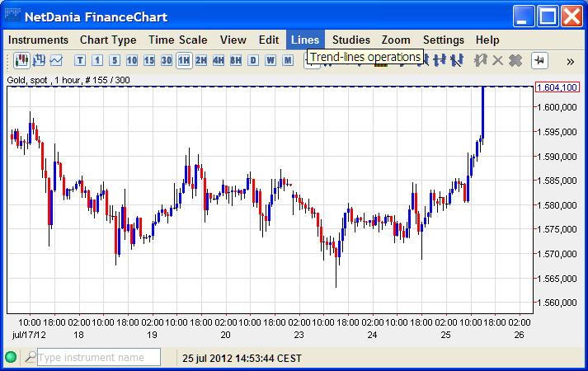This screenshot has height=371, width=588.
Task: Open the Edit menu
Action: click(269, 40)
